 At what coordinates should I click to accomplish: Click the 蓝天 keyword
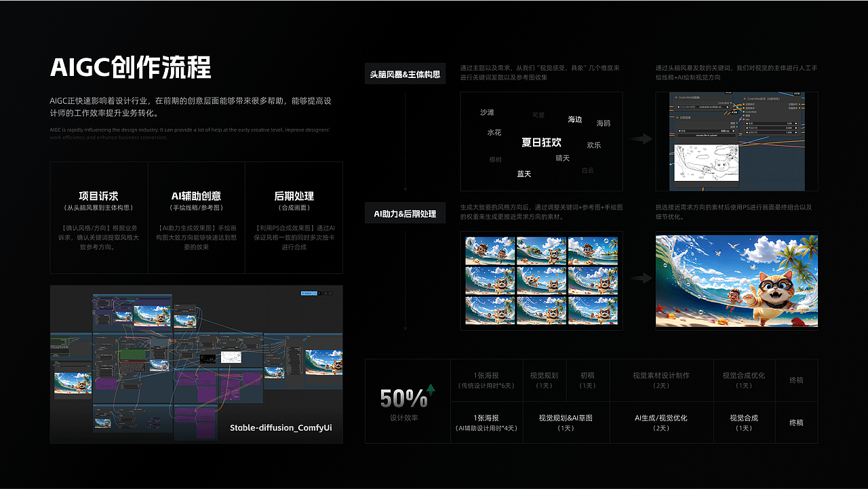pos(524,174)
